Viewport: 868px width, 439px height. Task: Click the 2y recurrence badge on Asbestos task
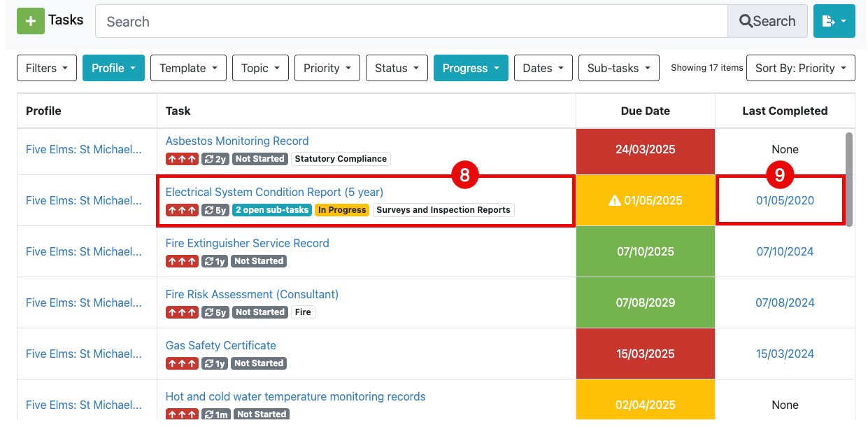point(215,159)
